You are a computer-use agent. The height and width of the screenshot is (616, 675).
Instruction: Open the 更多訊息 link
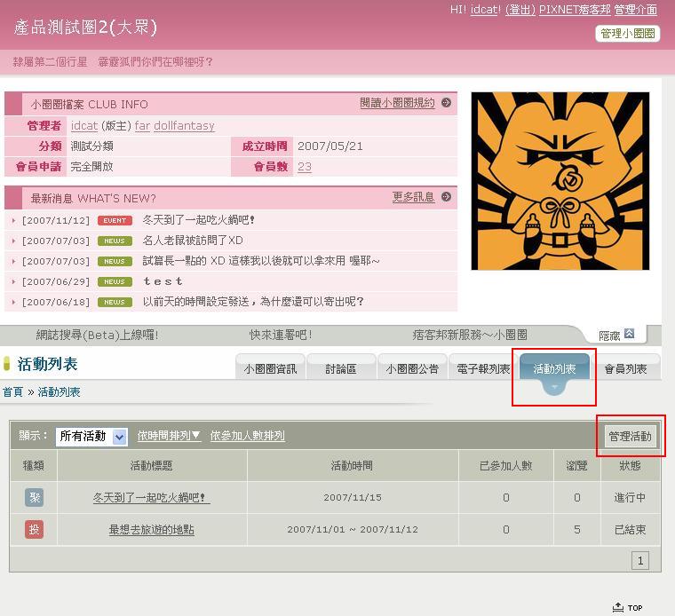413,197
